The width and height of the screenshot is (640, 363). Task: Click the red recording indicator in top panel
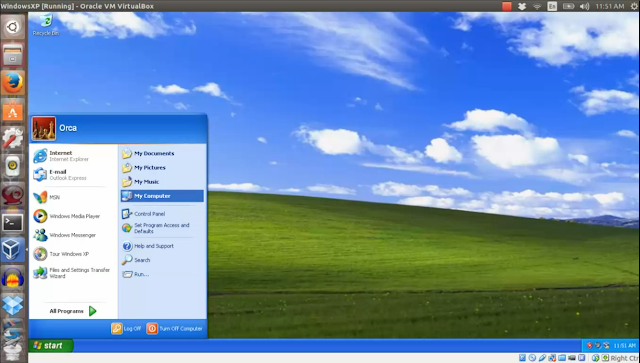(x=507, y=7)
